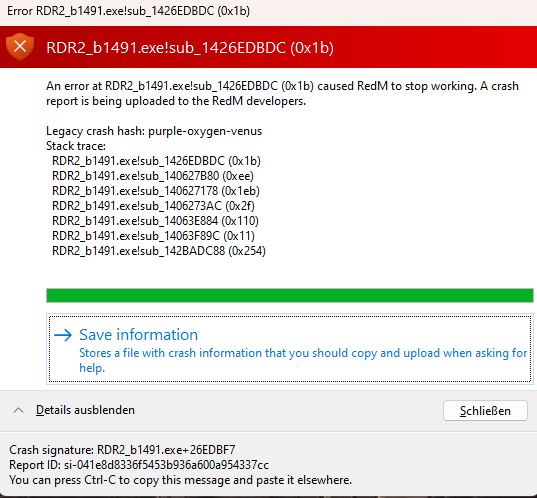Click the Crash signature line
This screenshot has width=537, height=498.
[122, 450]
